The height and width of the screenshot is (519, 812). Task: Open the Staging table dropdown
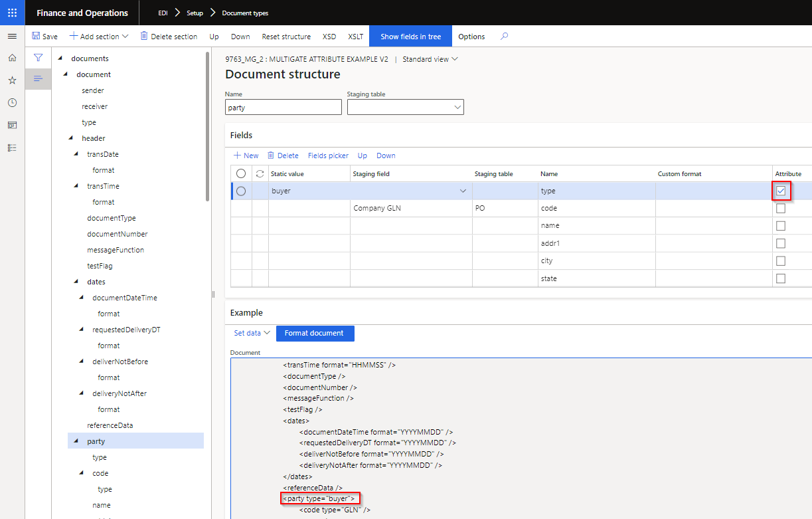coord(457,106)
